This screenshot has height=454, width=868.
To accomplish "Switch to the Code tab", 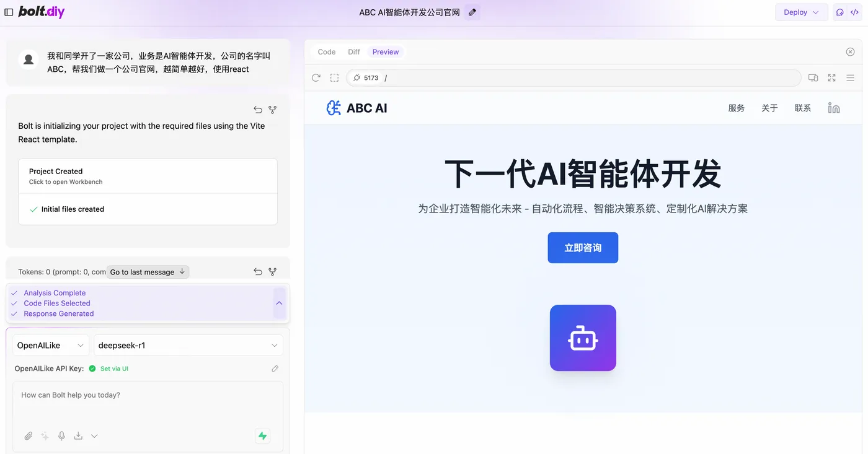I will (327, 52).
